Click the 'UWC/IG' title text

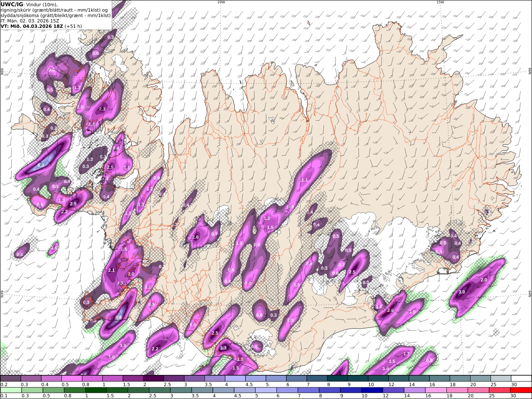[12, 4]
